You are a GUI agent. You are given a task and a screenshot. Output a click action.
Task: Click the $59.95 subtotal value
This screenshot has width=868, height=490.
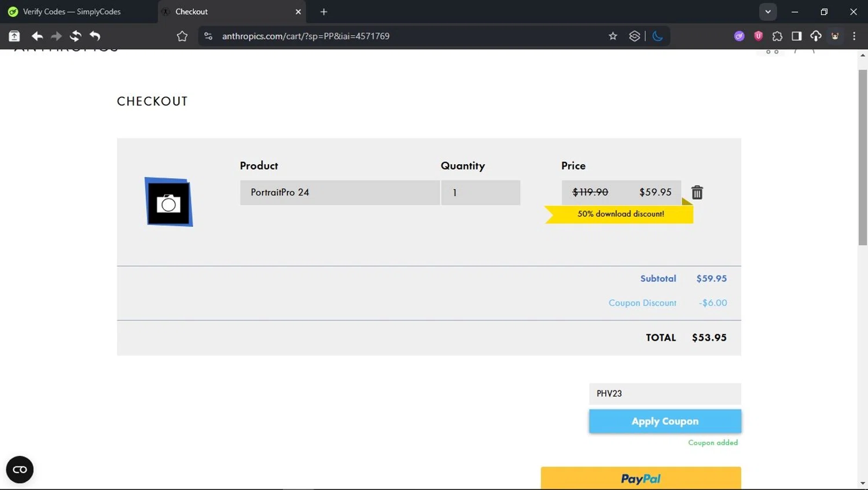click(x=711, y=278)
